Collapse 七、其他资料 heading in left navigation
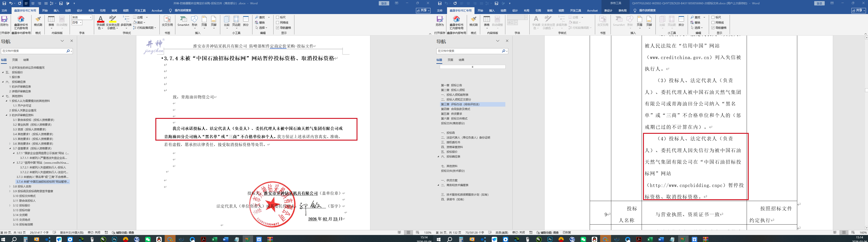Image resolution: width=868 pixels, height=242 pixels. tap(3, 96)
